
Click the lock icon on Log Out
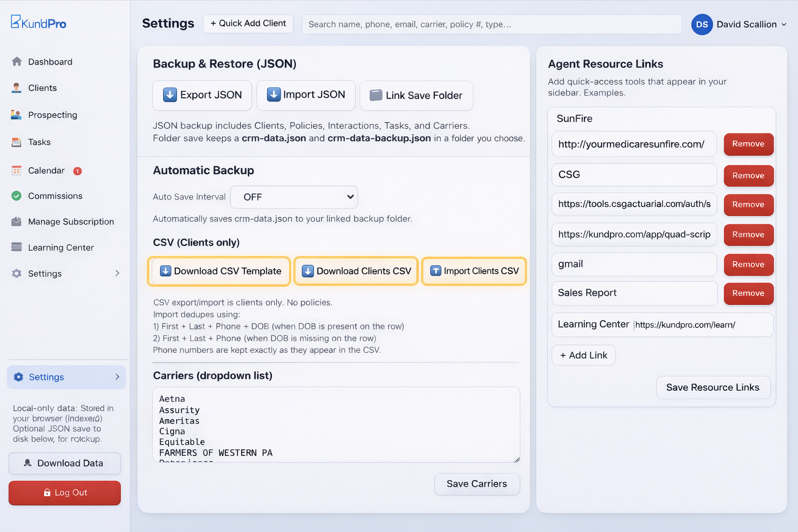coord(47,493)
